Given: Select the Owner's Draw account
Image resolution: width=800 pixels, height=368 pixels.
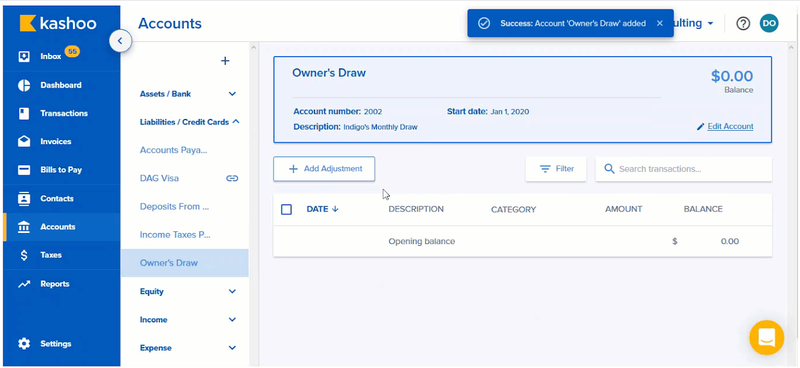Looking at the screenshot, I should (x=185, y=263).
